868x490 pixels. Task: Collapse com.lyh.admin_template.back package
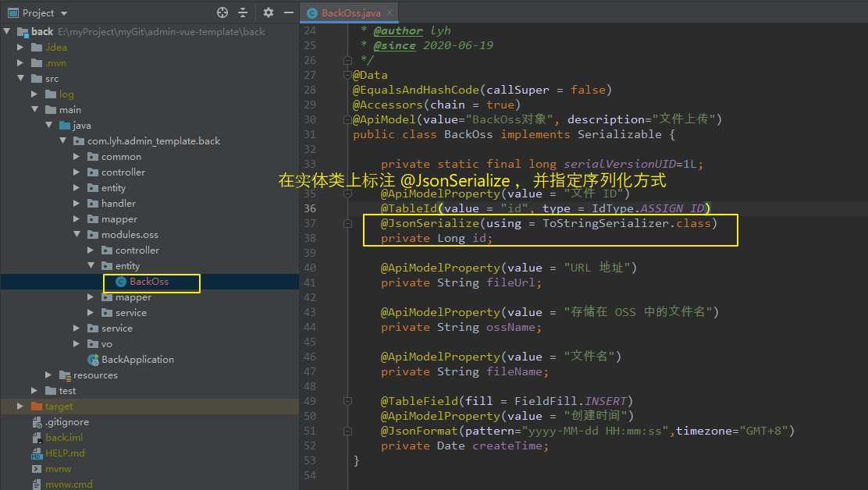(62, 140)
